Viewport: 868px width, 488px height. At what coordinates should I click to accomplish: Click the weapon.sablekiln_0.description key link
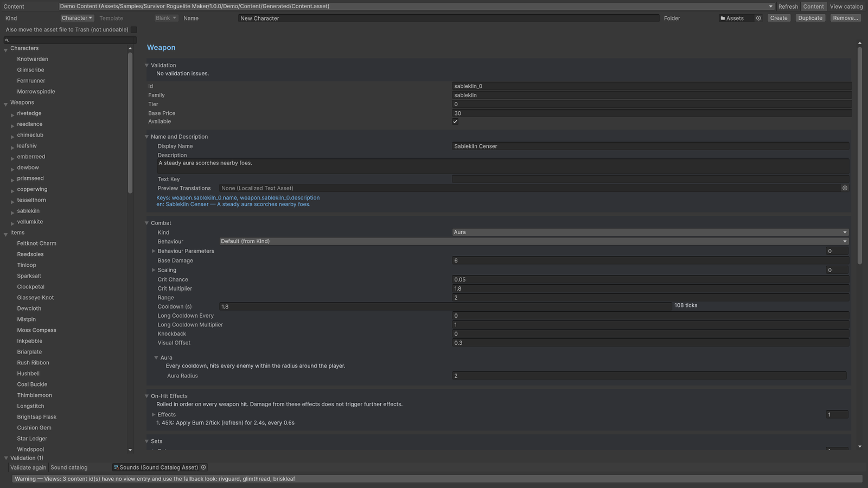[x=280, y=198]
